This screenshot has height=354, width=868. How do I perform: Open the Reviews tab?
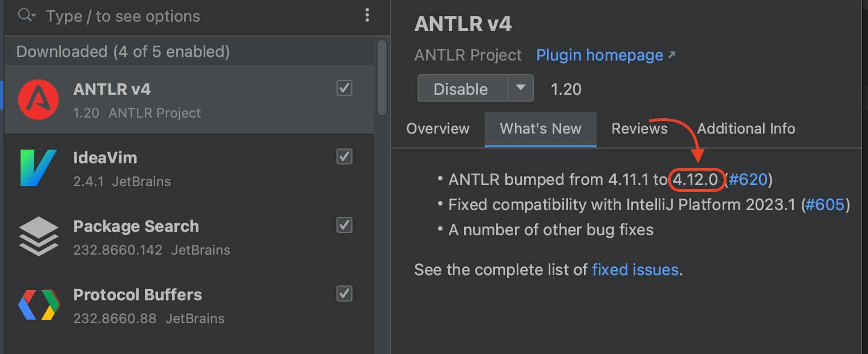pyautogui.click(x=639, y=128)
